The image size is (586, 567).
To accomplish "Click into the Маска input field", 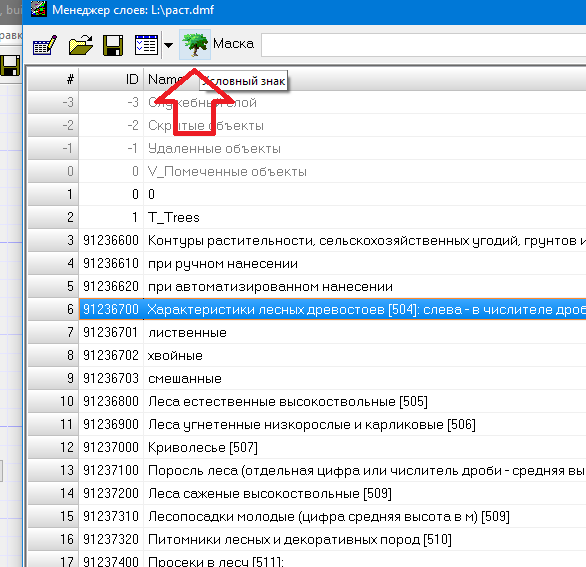I will 423,45.
